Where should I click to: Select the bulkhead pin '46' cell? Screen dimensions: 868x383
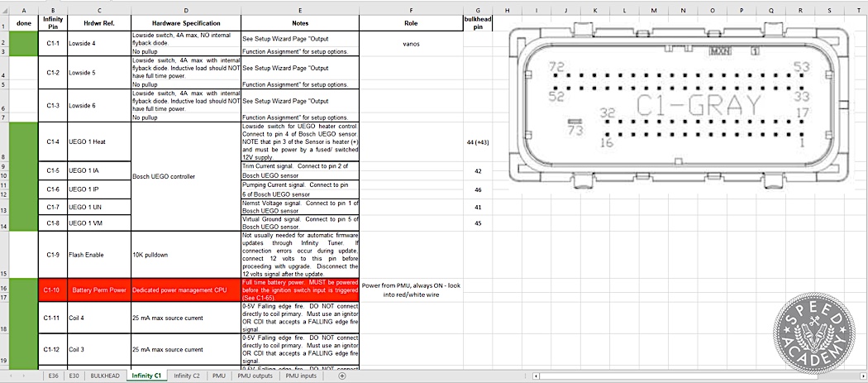click(478, 189)
